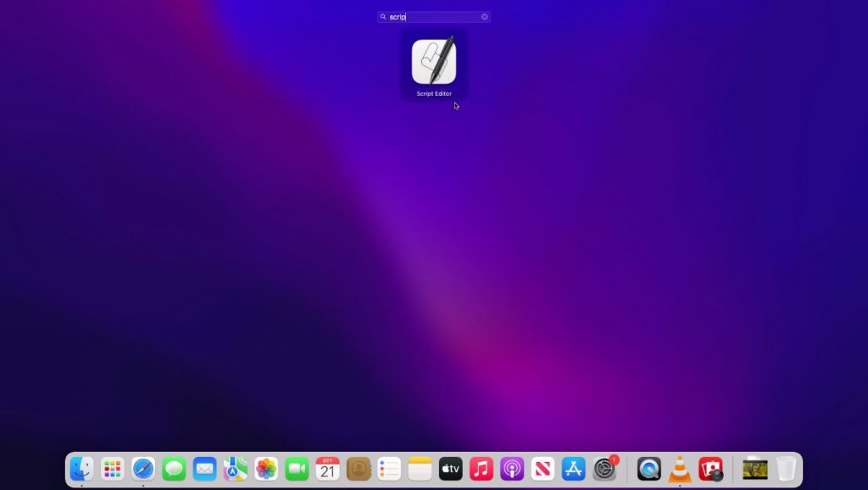Open the Script Editor app
The height and width of the screenshot is (490, 868).
[x=434, y=62]
